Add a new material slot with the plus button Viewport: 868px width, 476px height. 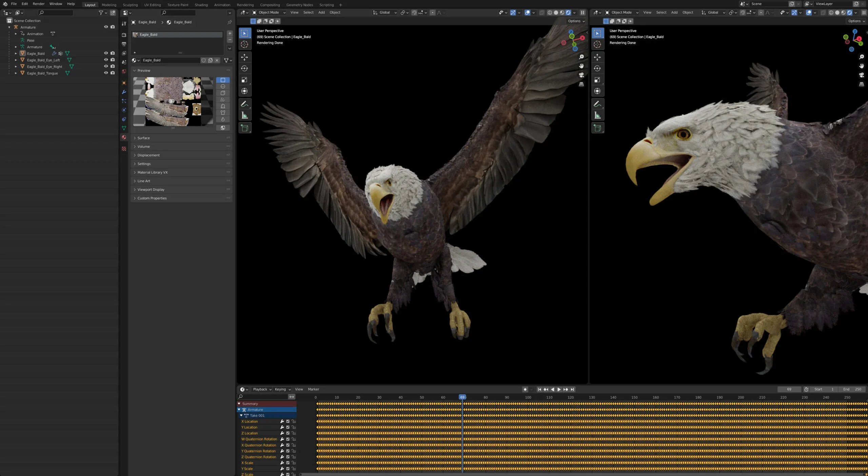point(230,34)
